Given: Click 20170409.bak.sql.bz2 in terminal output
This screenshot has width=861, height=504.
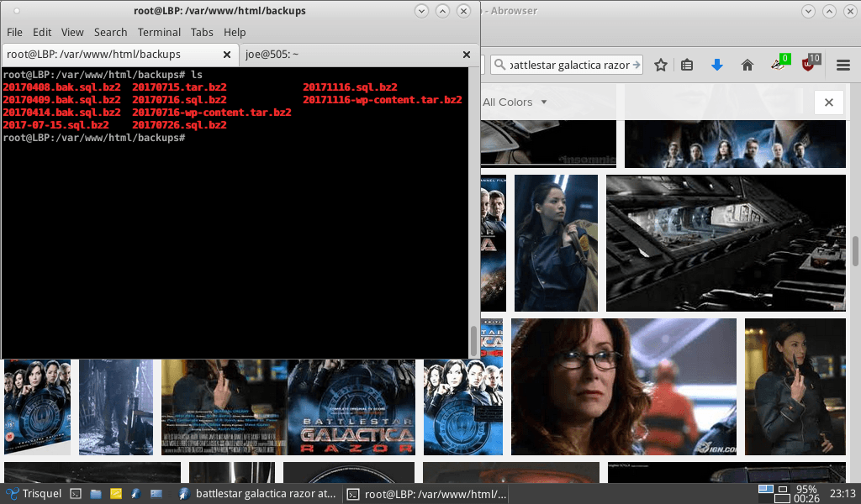Looking at the screenshot, I should [x=61, y=100].
